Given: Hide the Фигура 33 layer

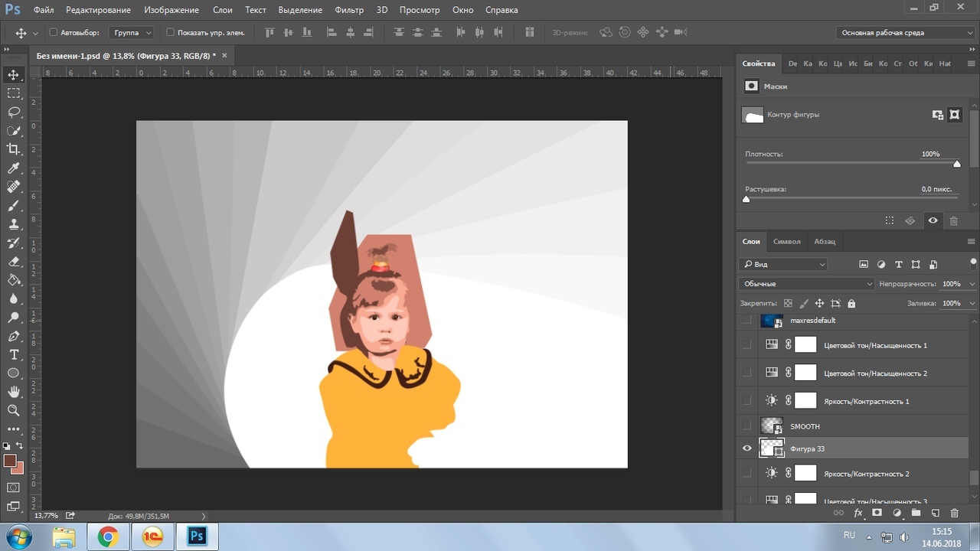Looking at the screenshot, I should [747, 448].
